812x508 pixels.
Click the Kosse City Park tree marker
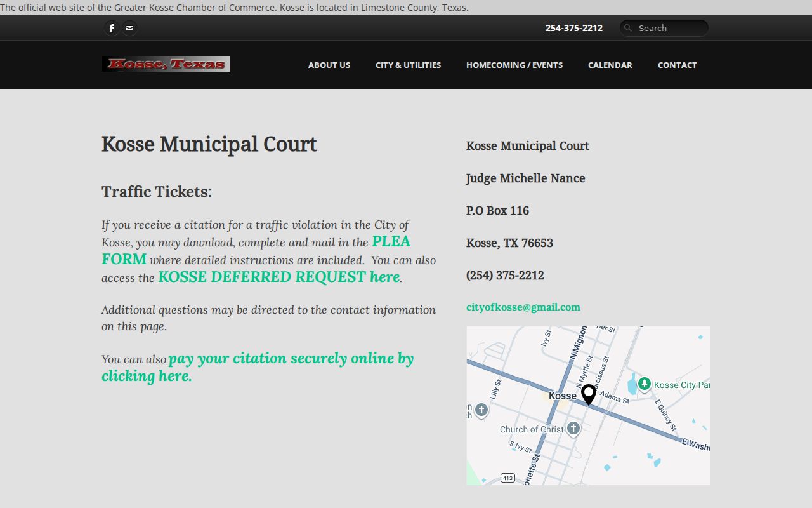coord(645,384)
